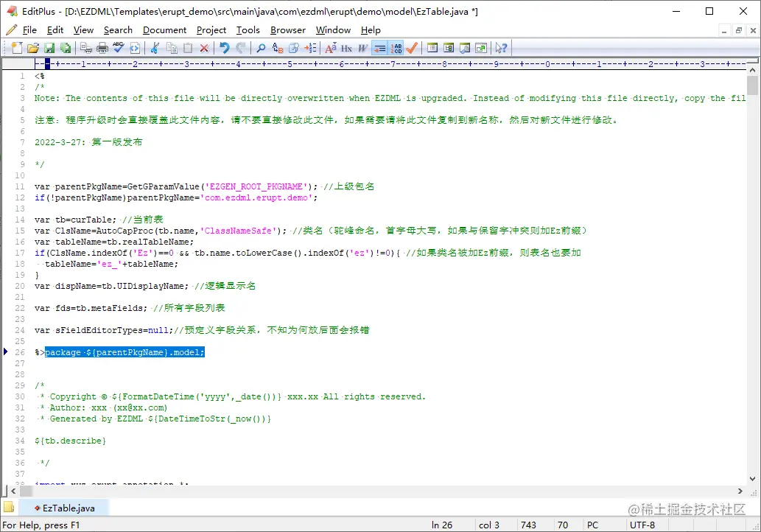Open the Help menu
Viewport: 761px width, 532px height.
[371, 30]
